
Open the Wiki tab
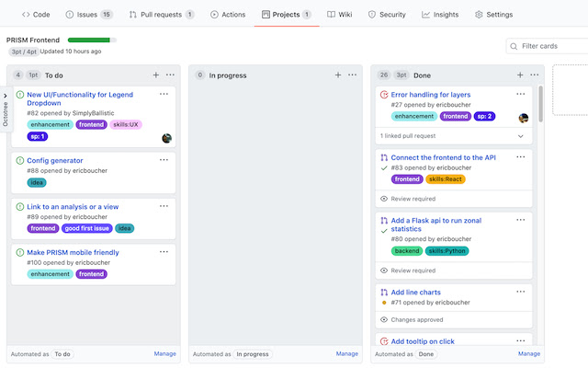coord(339,15)
